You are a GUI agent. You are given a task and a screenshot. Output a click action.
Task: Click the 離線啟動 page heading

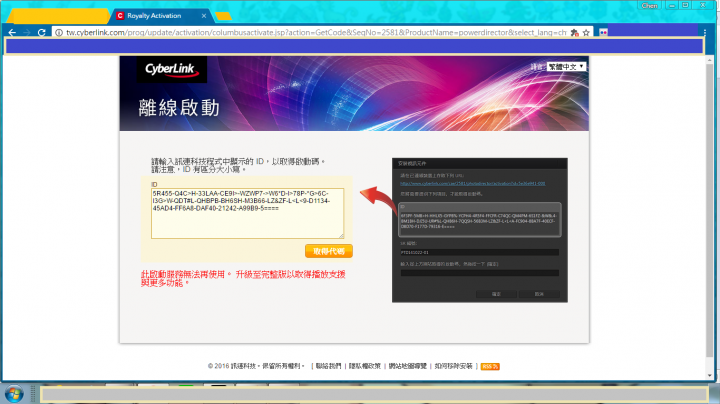point(179,108)
